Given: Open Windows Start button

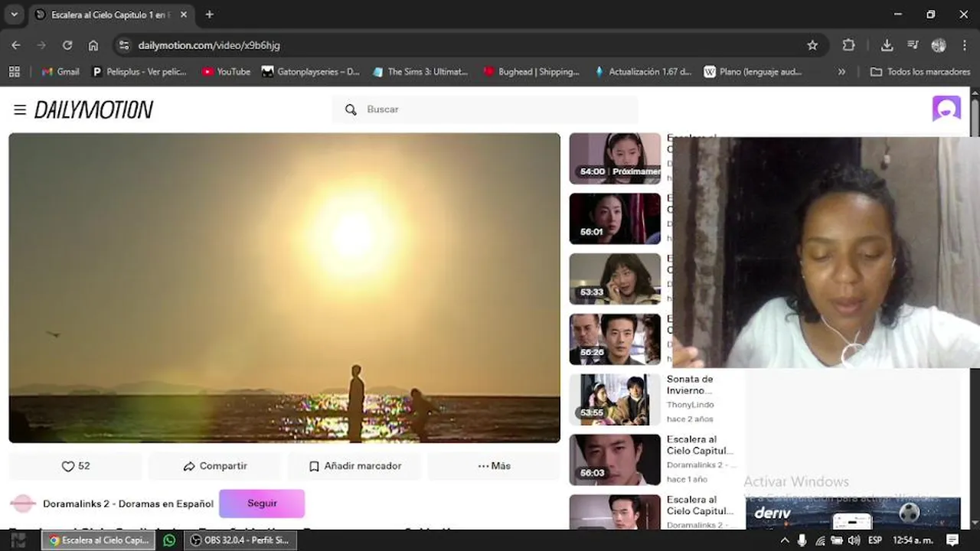Looking at the screenshot, I should (x=18, y=540).
